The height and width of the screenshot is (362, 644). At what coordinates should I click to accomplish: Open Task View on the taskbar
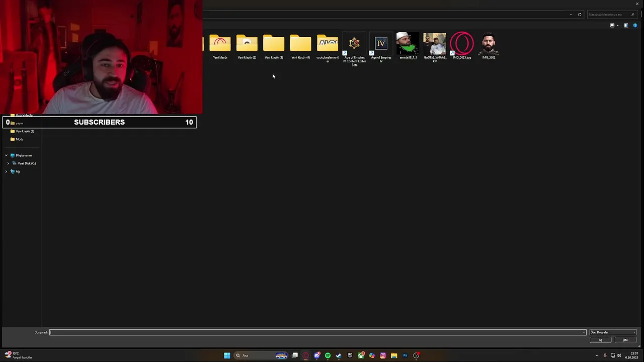[295, 355]
